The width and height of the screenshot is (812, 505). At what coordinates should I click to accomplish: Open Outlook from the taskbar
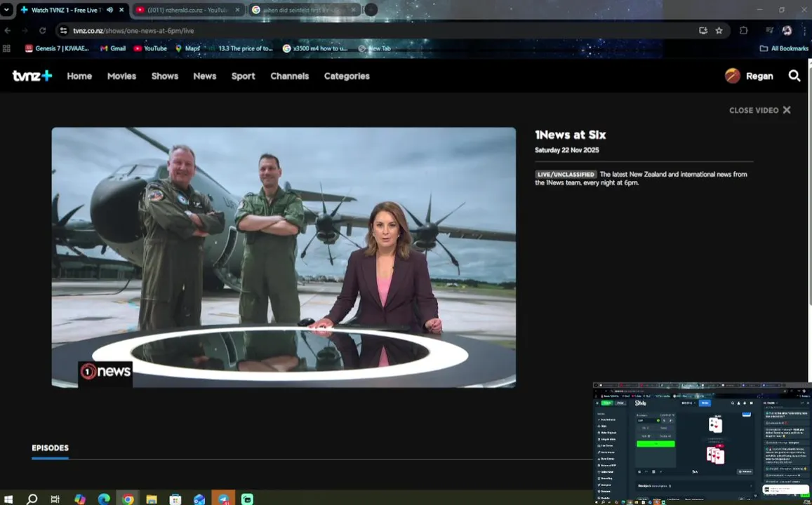coord(199,499)
